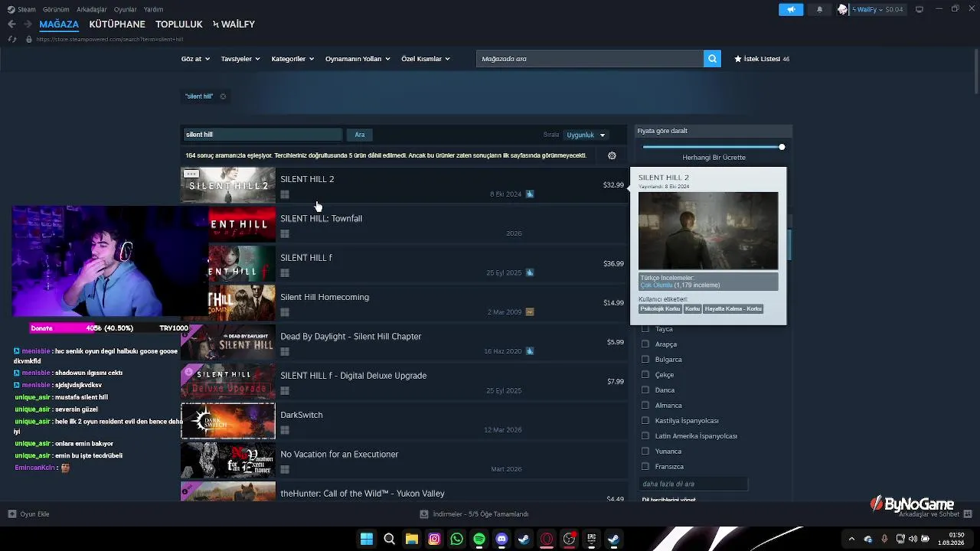Toggle the Bulgarca language checkbox
Image resolution: width=980 pixels, height=551 pixels.
click(645, 360)
